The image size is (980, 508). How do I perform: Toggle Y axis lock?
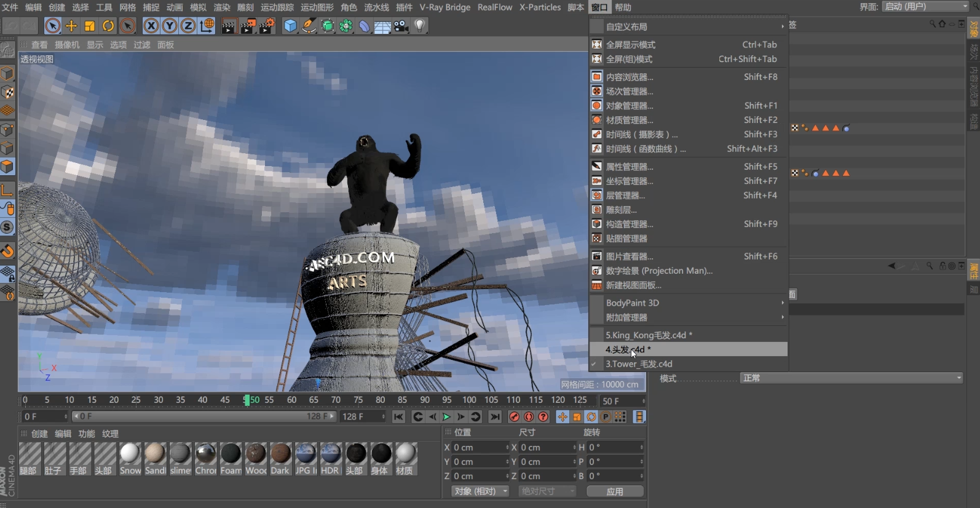click(170, 26)
